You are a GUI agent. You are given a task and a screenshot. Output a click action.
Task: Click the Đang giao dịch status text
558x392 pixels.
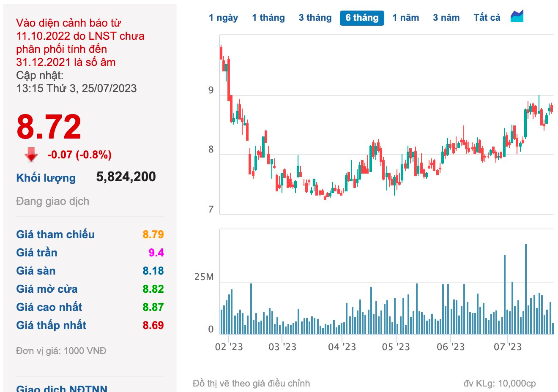53,201
